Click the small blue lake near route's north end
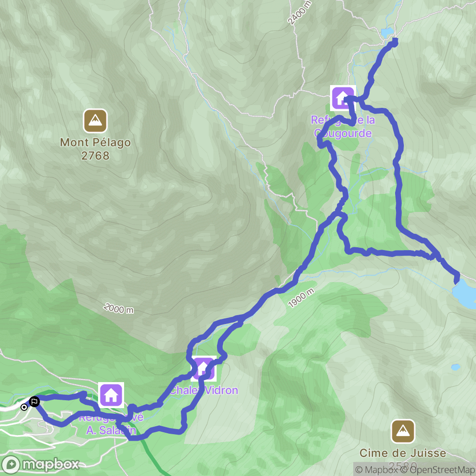This screenshot has height=476, width=476. 387,32
